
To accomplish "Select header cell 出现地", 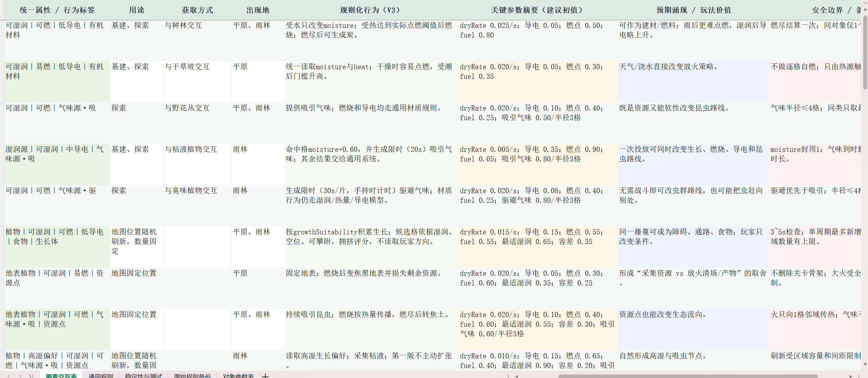I will (x=258, y=10).
